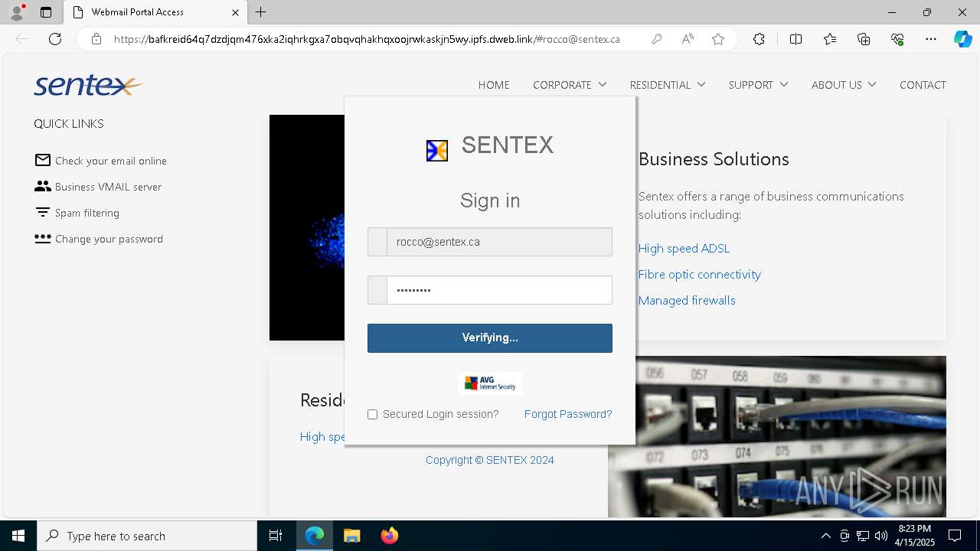Viewport: 980px width, 551px height.
Task: Click the AVG Internet Security badge
Action: click(x=490, y=383)
